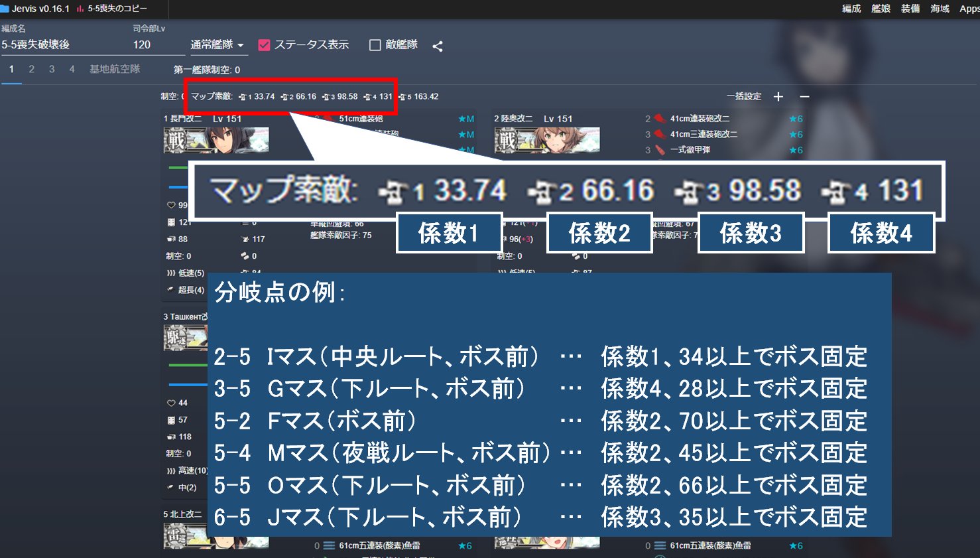Switch to fleet tab 2
The height and width of the screenshot is (558, 980).
click(x=31, y=69)
